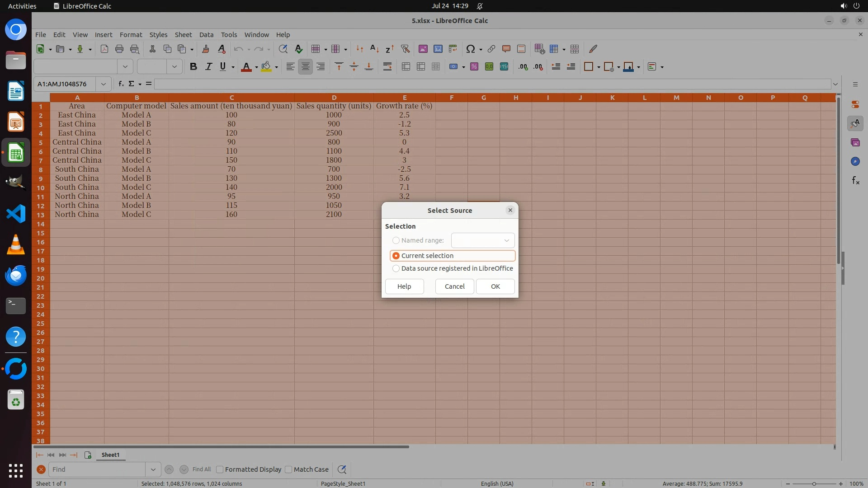Toggle the Formatted Display checkbox
Viewport: 868px width, 488px height.
pos(220,469)
